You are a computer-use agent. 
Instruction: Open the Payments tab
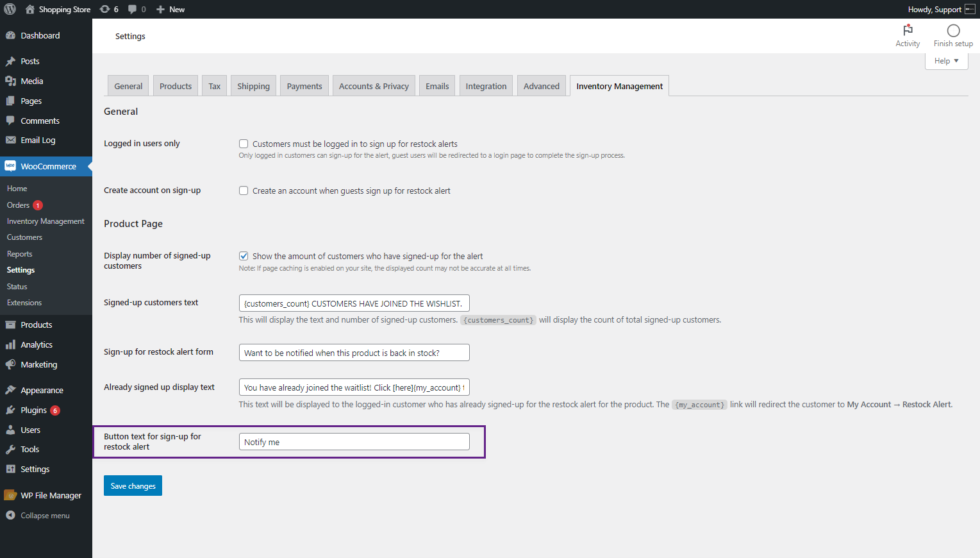(304, 86)
